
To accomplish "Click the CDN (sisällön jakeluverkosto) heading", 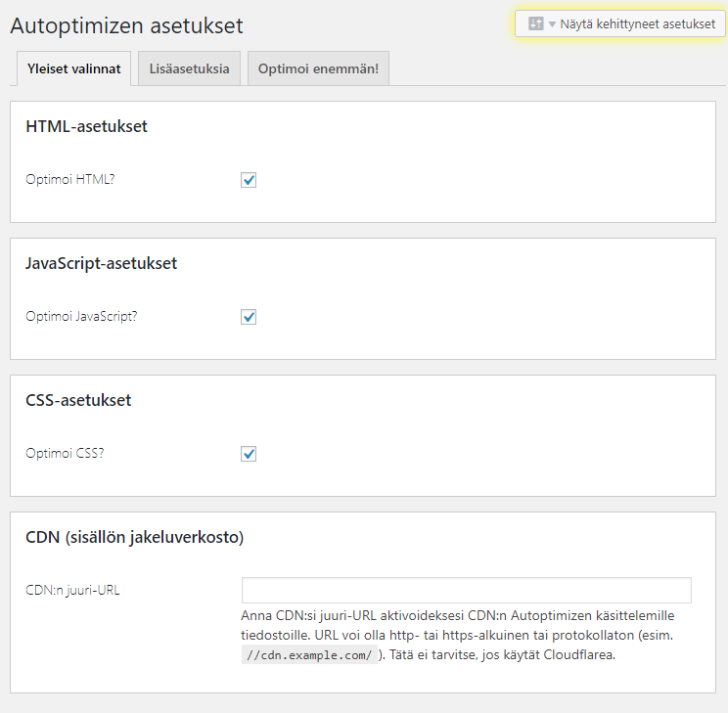I will (x=134, y=537).
